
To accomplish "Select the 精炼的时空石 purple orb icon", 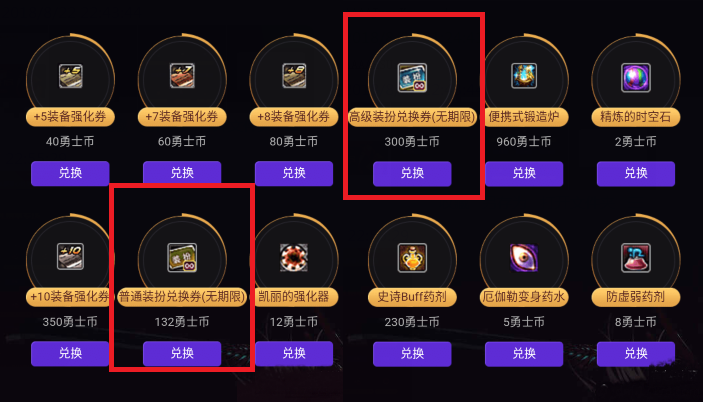I will (636, 78).
